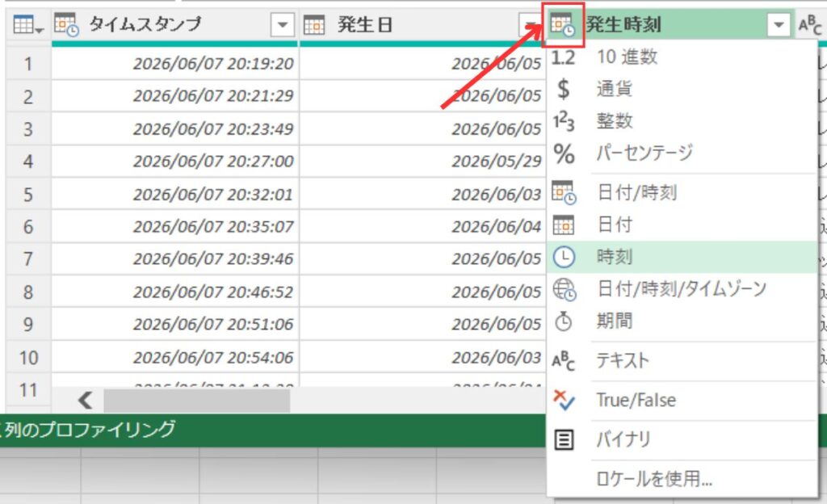827x504 pixels.
Task: Click 発生日 cell 2026/06/03 in row 5
Action: 423,195
